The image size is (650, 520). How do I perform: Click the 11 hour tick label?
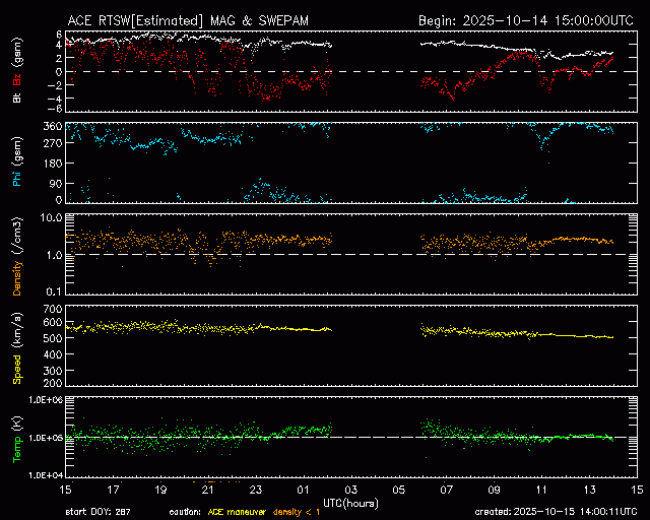[542, 491]
